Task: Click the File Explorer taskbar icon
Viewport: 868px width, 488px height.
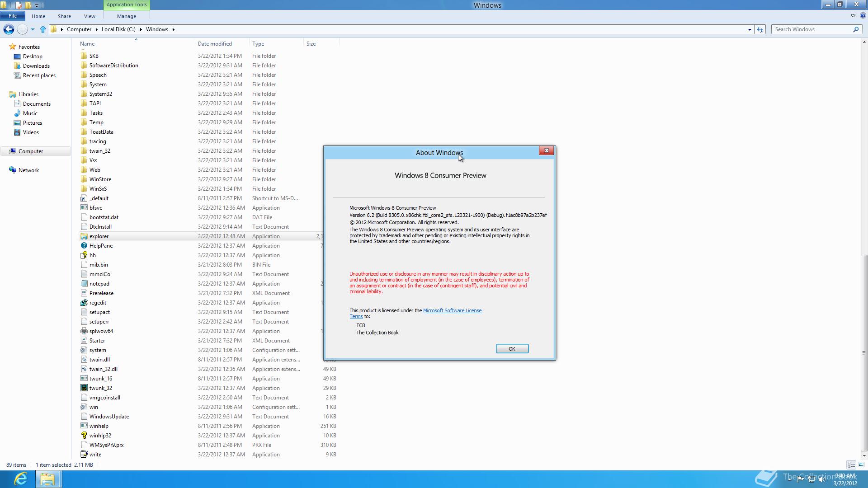Action: 47,479
